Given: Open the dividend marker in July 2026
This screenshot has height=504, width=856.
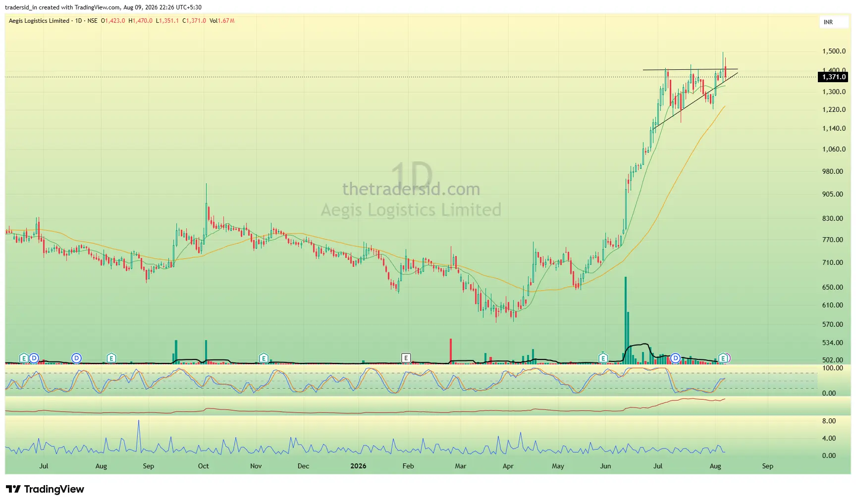Looking at the screenshot, I should 675,358.
